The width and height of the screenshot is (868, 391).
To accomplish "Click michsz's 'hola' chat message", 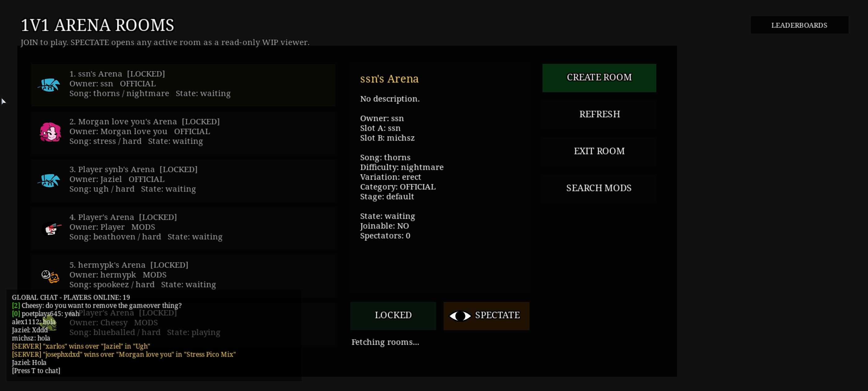I will [x=31, y=338].
